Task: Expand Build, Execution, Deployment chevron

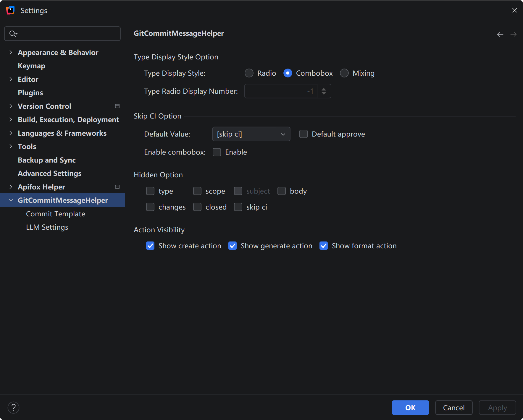Action: 11,119
